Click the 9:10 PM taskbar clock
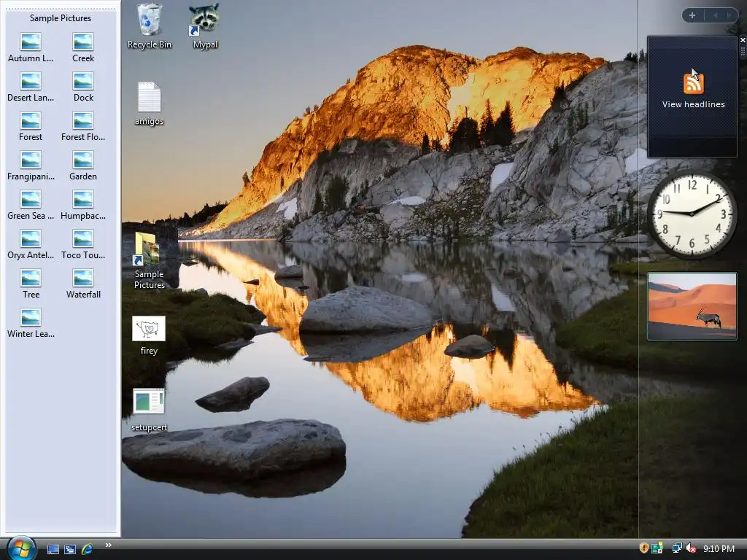This screenshot has height=560, width=747. (x=719, y=549)
